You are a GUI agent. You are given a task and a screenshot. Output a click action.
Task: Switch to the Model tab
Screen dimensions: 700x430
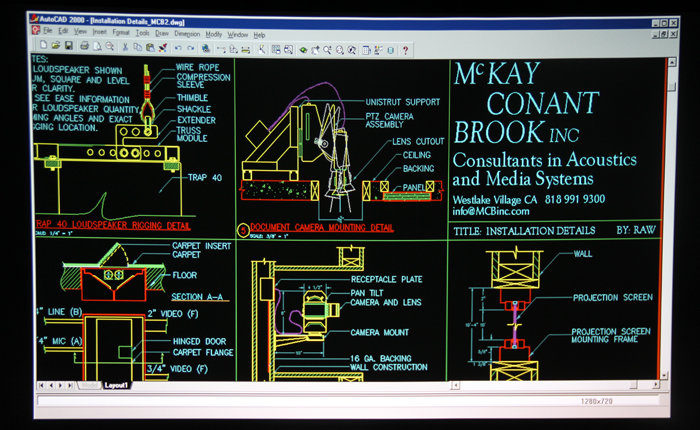pyautogui.click(x=90, y=385)
